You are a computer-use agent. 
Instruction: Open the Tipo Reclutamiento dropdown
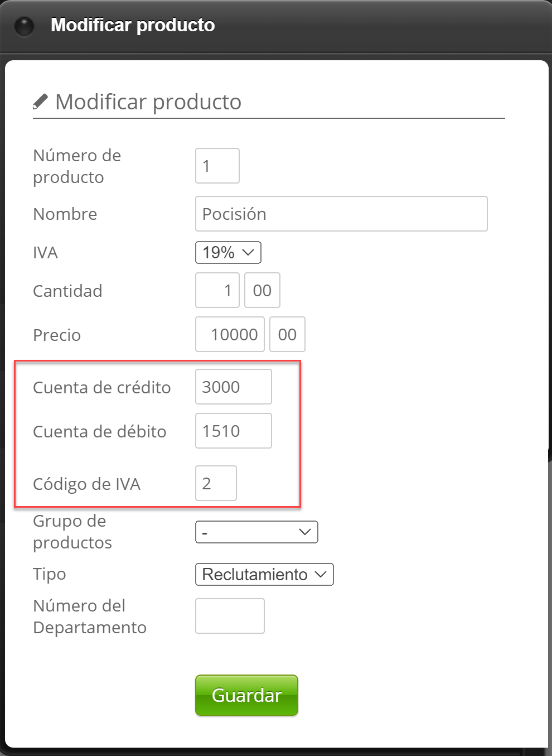264,574
